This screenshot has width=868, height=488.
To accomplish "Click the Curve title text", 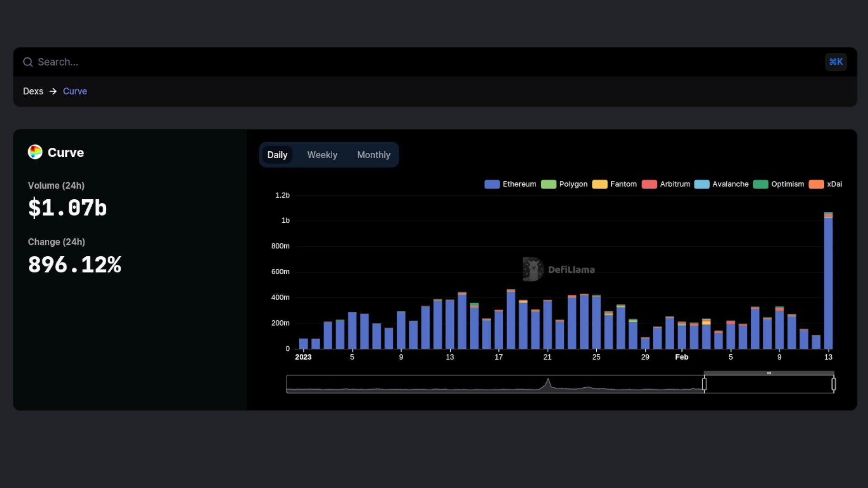I will coord(66,153).
